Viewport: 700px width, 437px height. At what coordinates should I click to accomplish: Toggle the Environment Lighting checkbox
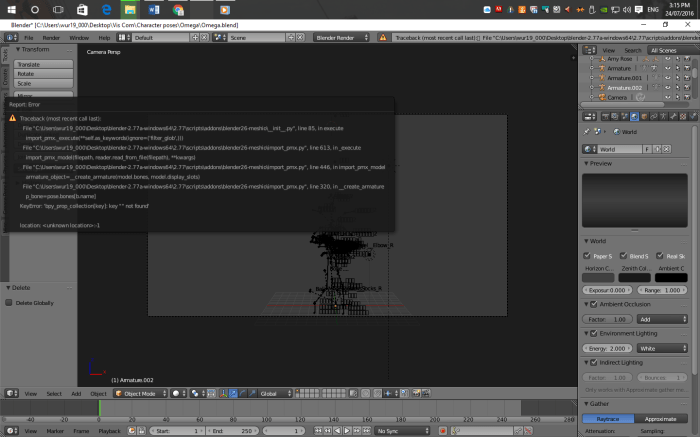588,333
